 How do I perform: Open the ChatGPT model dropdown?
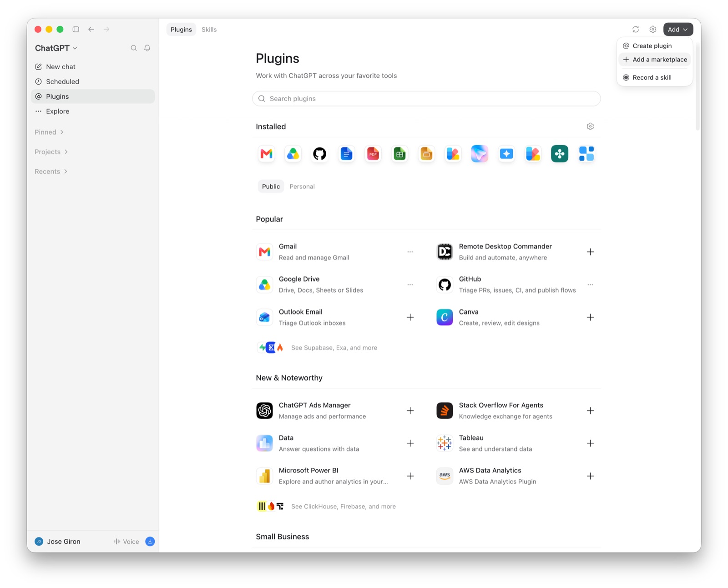tap(56, 48)
